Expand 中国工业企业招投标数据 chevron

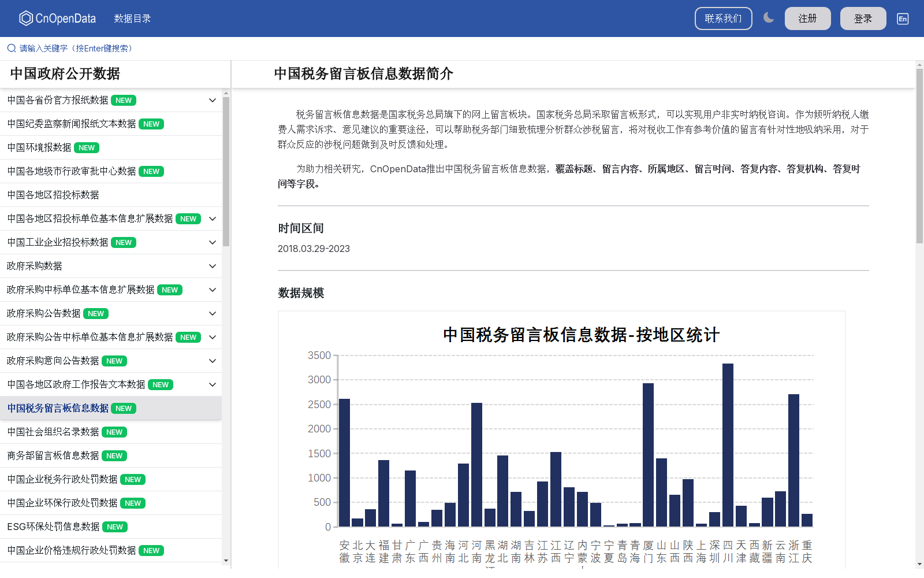tap(213, 243)
